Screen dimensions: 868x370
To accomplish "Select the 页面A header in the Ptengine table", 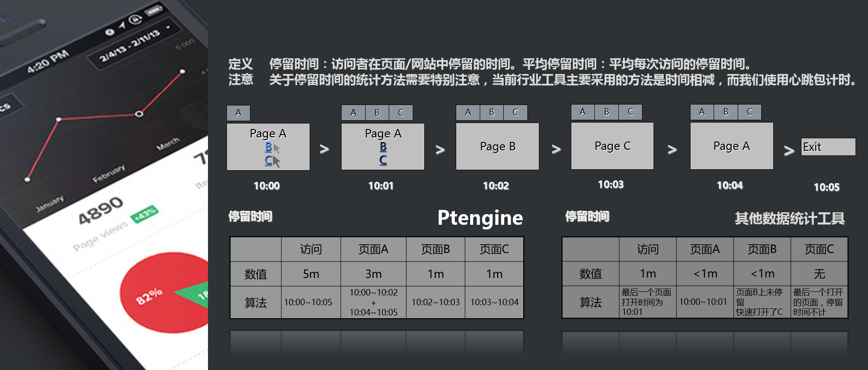I will pos(373,250).
